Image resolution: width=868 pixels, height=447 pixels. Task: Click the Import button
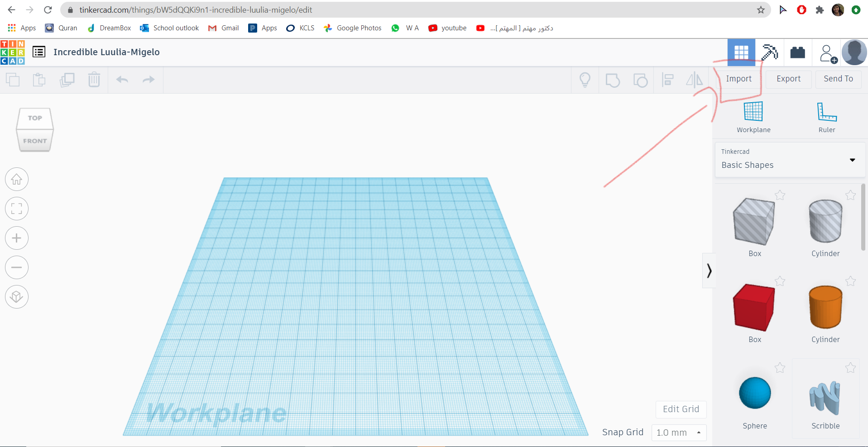739,79
